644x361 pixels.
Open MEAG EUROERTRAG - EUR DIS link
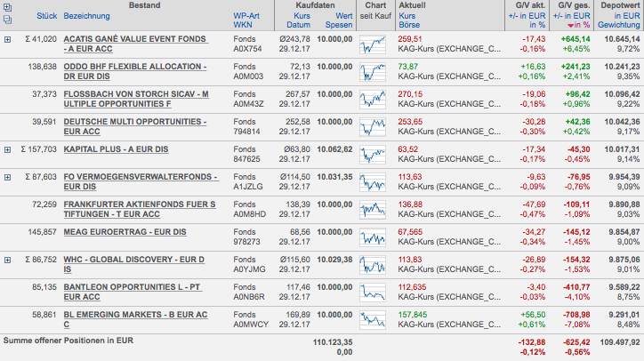pos(125,232)
